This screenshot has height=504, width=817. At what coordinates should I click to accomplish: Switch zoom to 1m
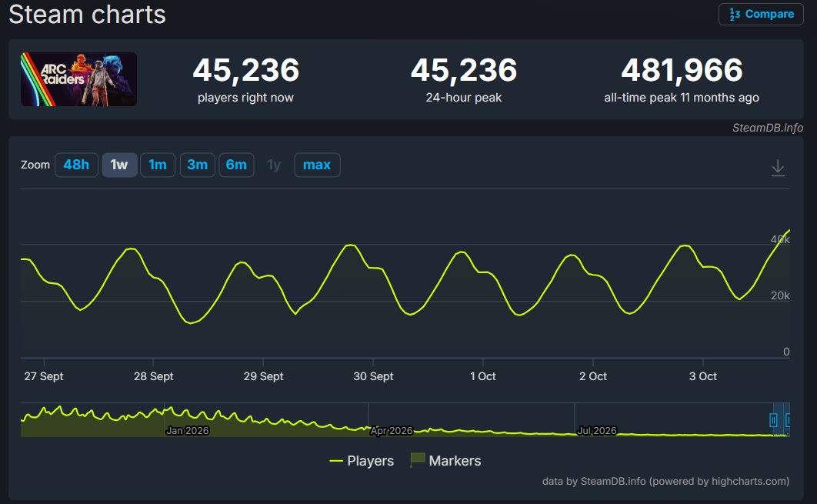158,165
